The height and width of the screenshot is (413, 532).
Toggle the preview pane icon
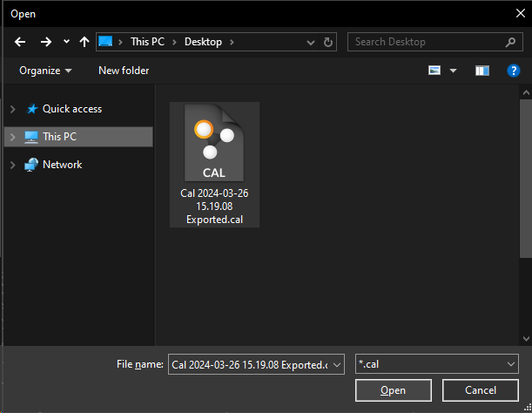pyautogui.click(x=481, y=71)
